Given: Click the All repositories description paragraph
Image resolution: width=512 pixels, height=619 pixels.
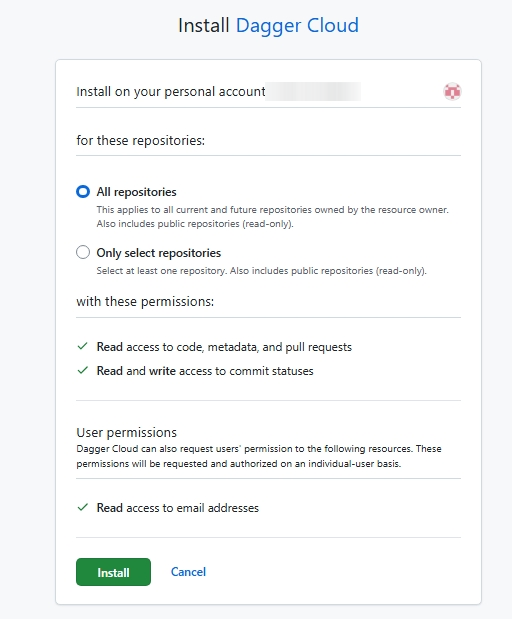Looking at the screenshot, I should click(x=272, y=217).
